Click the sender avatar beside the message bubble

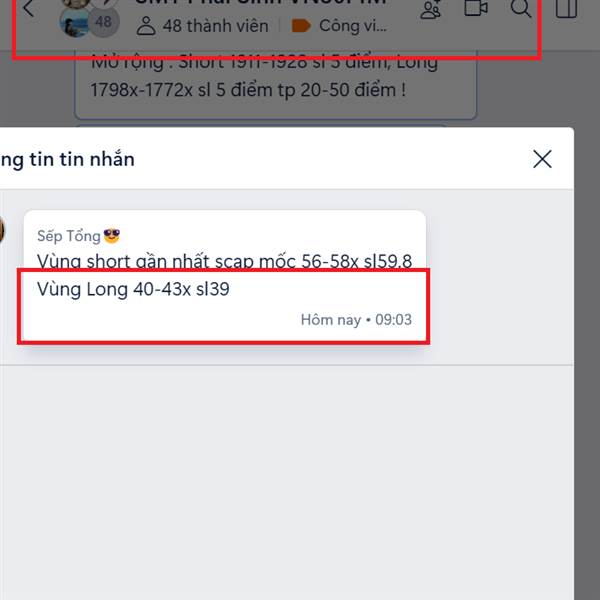pos(1,230)
